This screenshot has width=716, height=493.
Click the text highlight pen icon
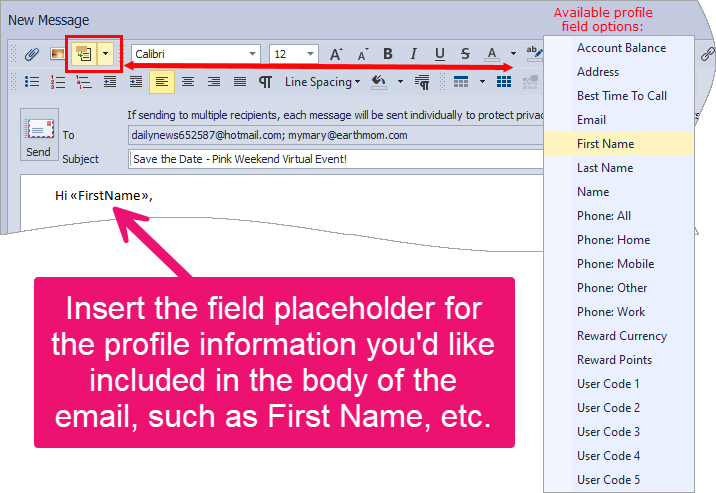coord(533,53)
